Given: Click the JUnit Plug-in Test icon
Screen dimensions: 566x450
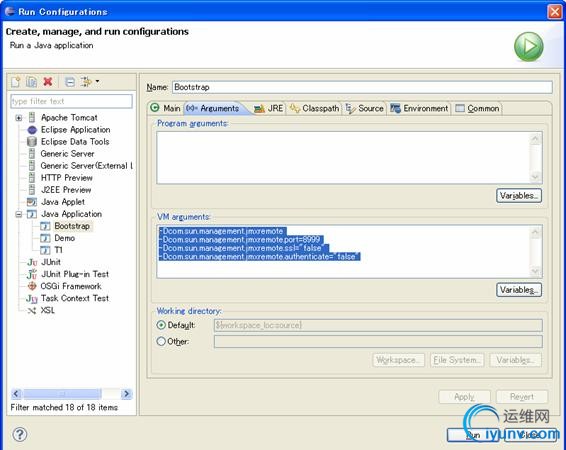Looking at the screenshot, I should pos(32,274).
